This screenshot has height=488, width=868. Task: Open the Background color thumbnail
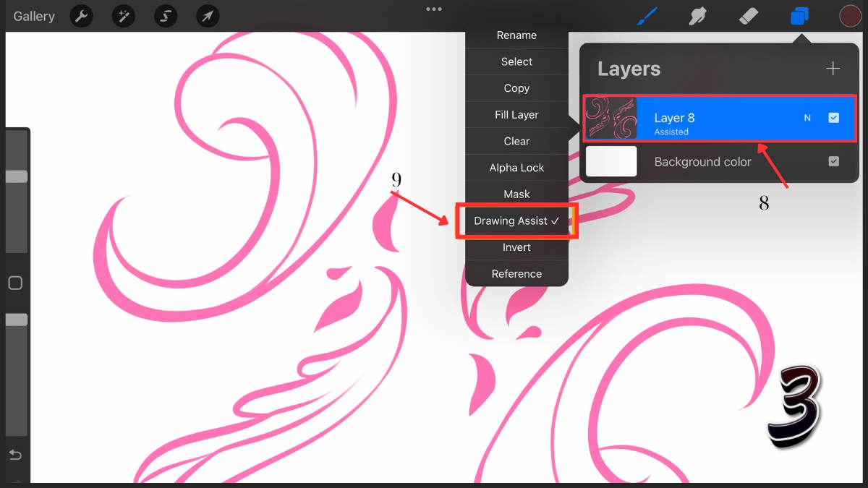coord(611,161)
